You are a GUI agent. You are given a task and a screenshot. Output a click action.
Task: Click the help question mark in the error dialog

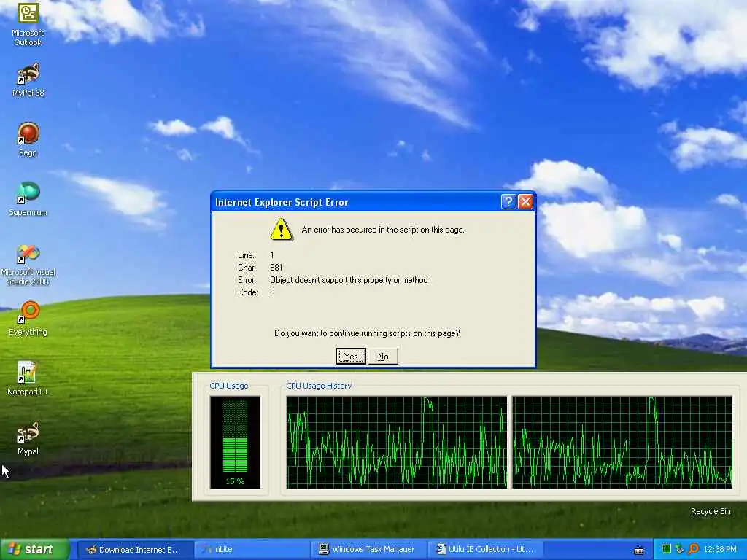[508, 202]
